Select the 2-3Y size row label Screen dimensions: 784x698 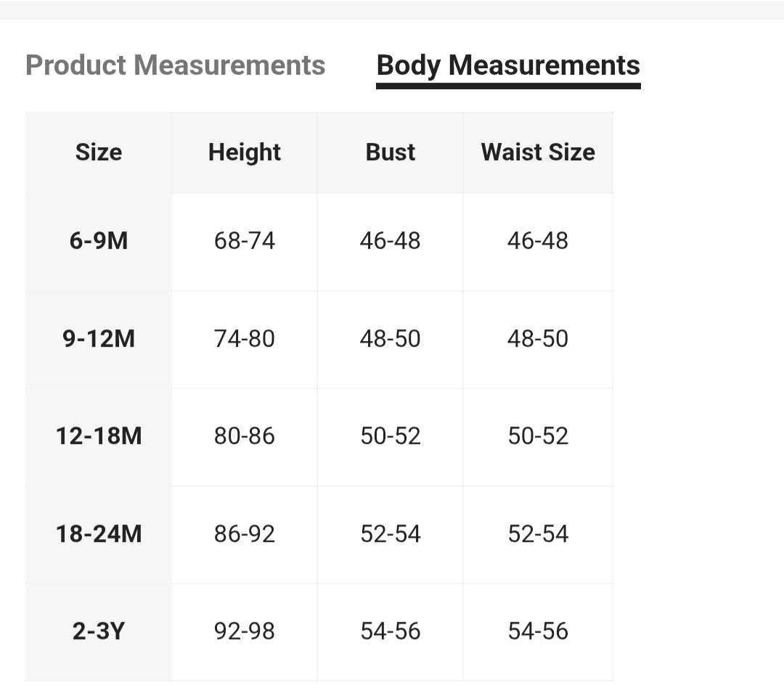tap(99, 631)
